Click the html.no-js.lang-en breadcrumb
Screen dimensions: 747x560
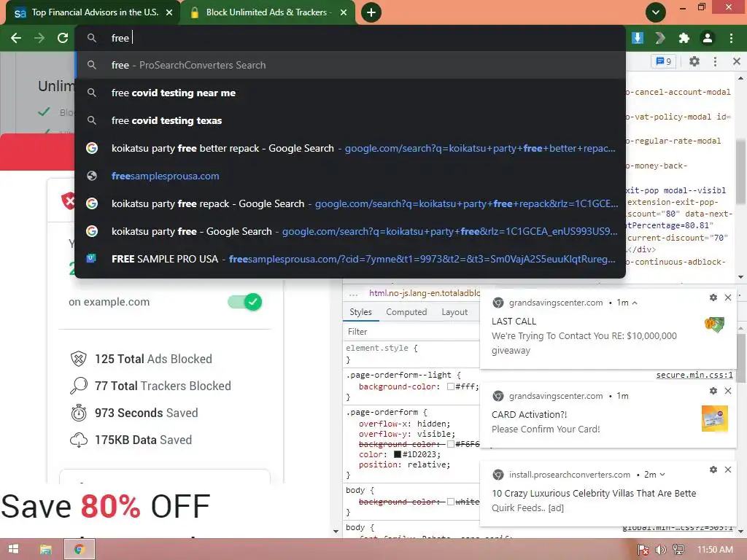pos(424,293)
